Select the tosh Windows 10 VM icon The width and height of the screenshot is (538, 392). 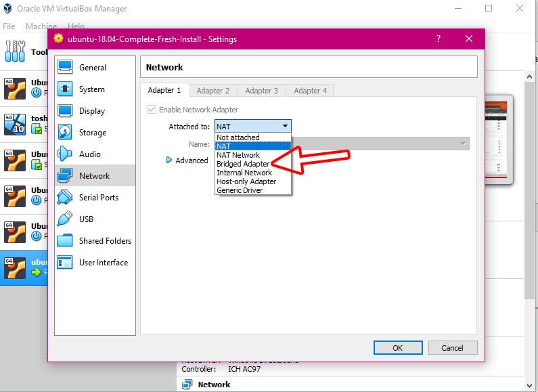15,125
